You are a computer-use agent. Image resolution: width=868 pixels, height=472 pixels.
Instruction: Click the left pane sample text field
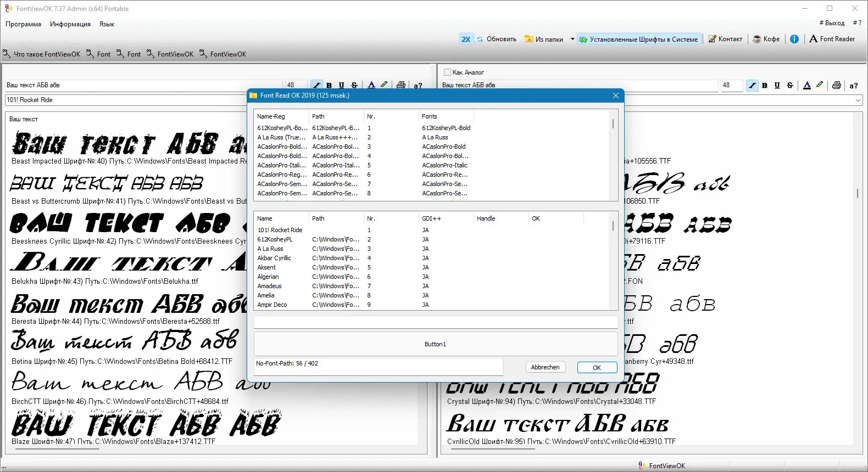tap(144, 85)
